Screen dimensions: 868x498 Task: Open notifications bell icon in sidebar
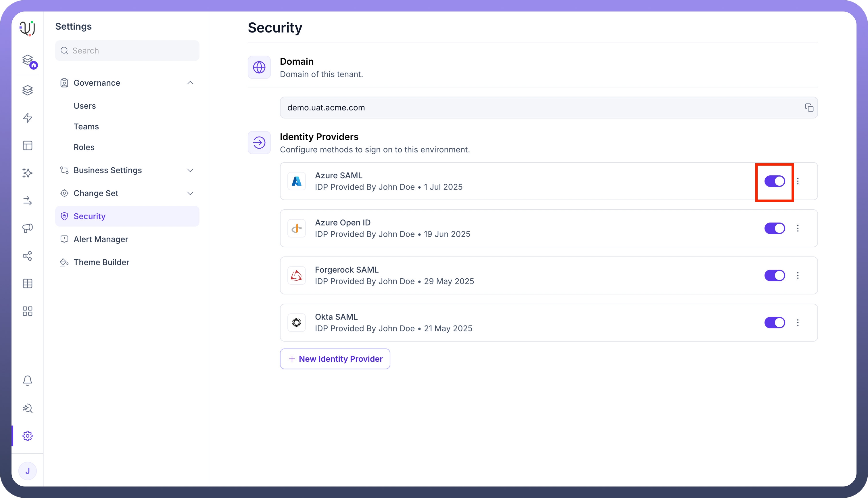pos(27,380)
